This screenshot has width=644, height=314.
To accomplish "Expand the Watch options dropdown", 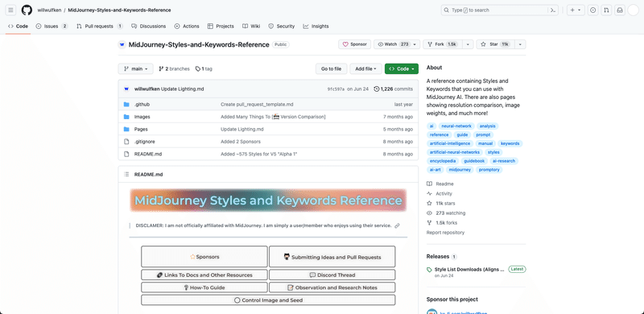I will pos(415,44).
